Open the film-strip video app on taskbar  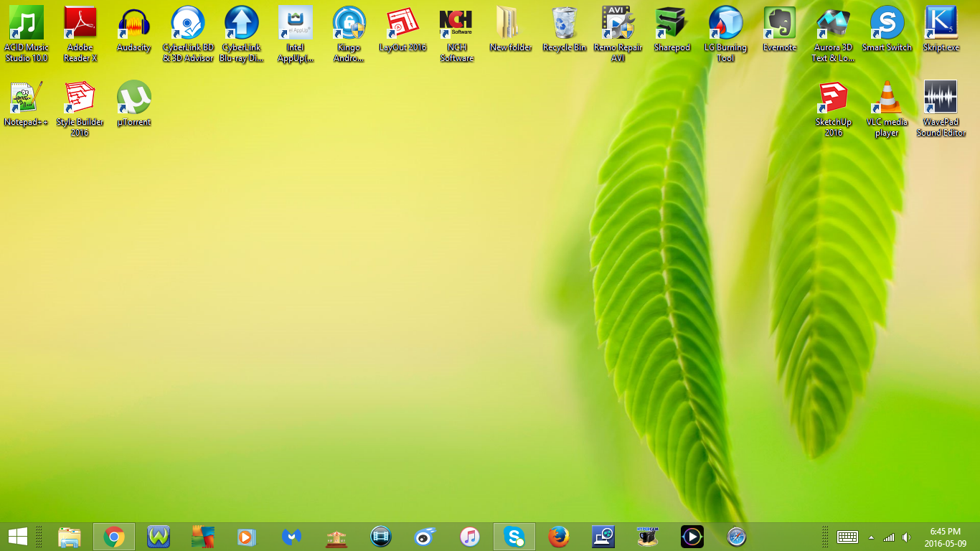click(381, 537)
